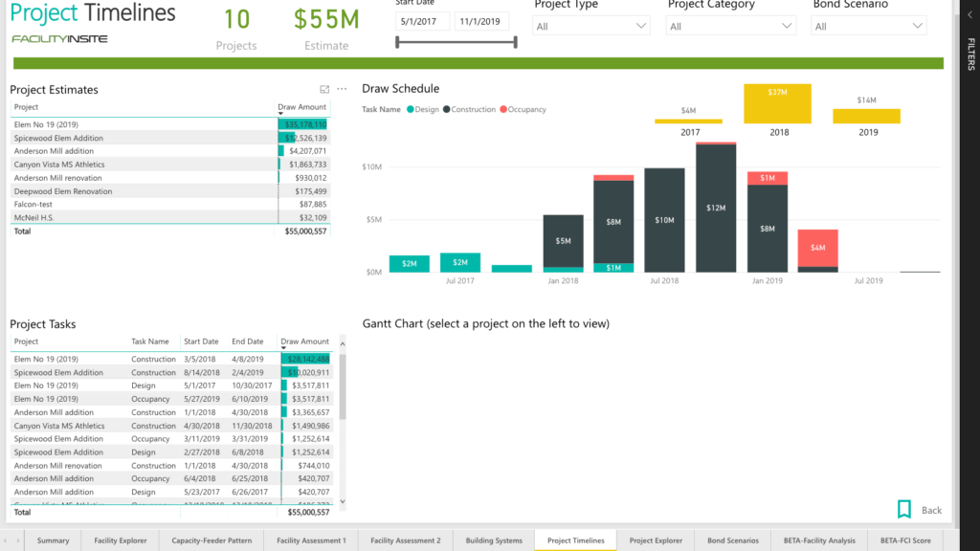Toggle Construction series in the chart legend
Screen dimensions: 980x551
469,110
